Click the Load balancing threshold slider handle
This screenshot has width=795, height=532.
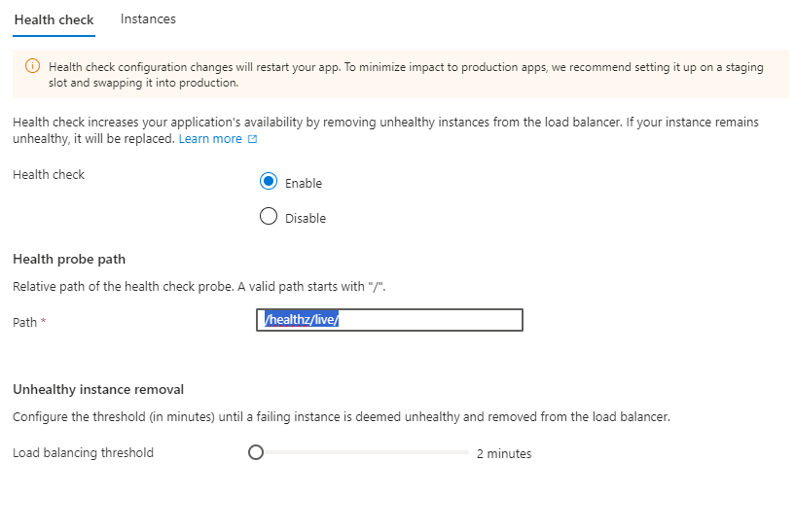coord(256,452)
